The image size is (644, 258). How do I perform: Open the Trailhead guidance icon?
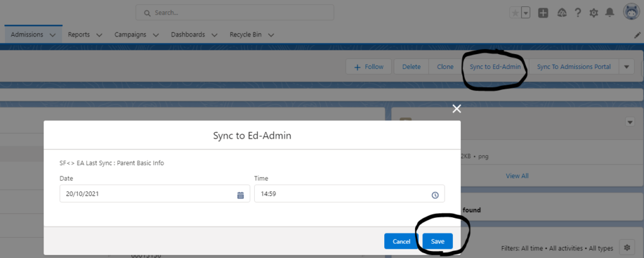pyautogui.click(x=562, y=13)
